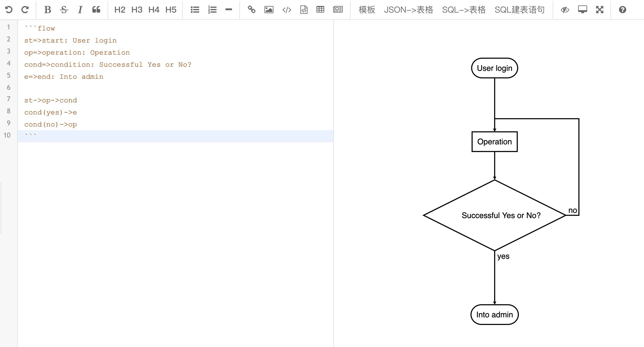Apply bold formatting
This screenshot has width=644, height=347.
click(47, 10)
